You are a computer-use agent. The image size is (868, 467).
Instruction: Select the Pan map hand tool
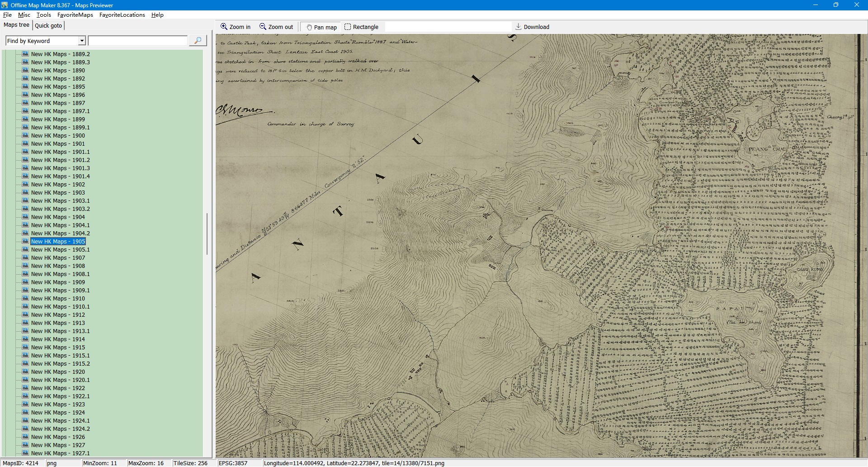click(x=310, y=27)
